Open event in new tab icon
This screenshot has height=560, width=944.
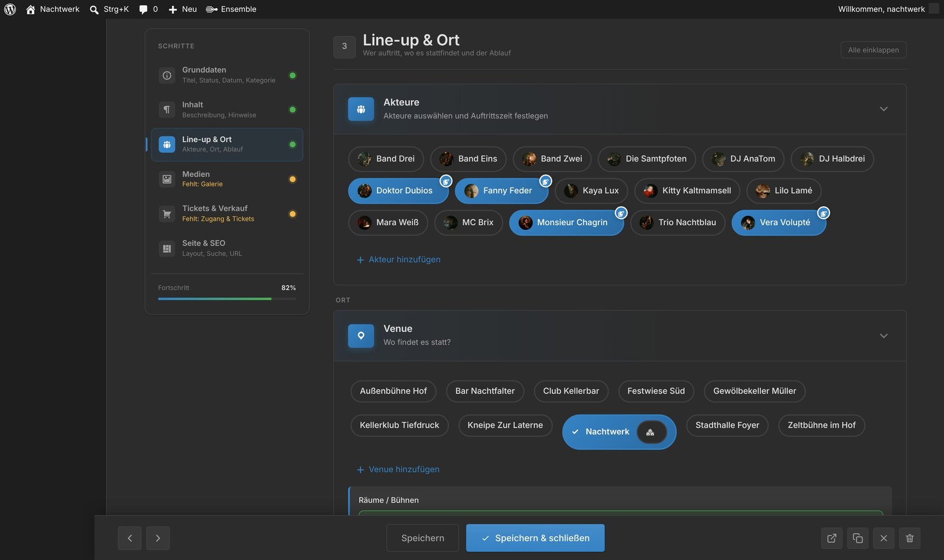tap(832, 538)
